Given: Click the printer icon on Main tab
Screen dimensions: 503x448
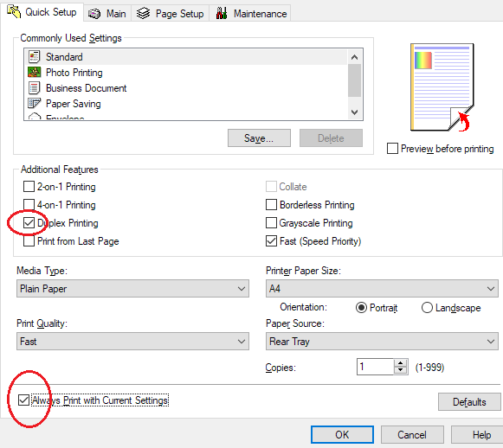Looking at the screenshot, I should click(94, 14).
